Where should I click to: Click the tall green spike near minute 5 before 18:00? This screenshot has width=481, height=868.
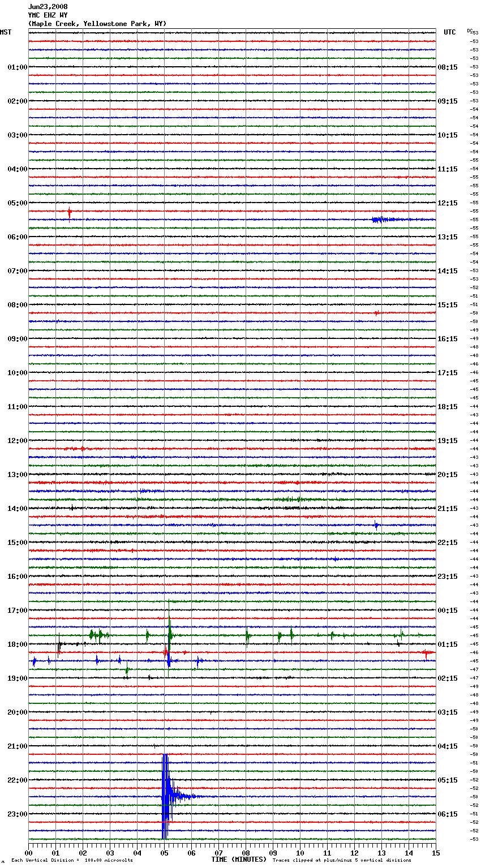coord(169,628)
